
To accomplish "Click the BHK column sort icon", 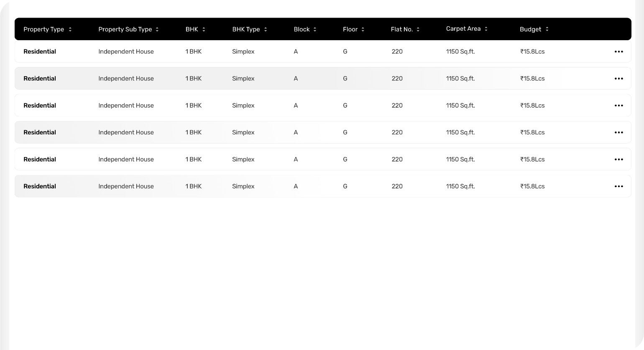I will click(x=204, y=29).
